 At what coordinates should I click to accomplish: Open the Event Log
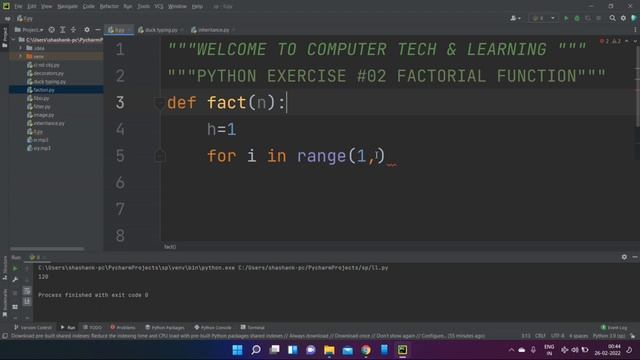tap(614, 327)
